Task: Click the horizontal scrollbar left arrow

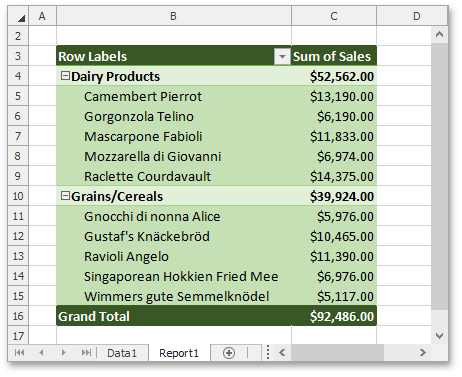Action: click(x=282, y=352)
